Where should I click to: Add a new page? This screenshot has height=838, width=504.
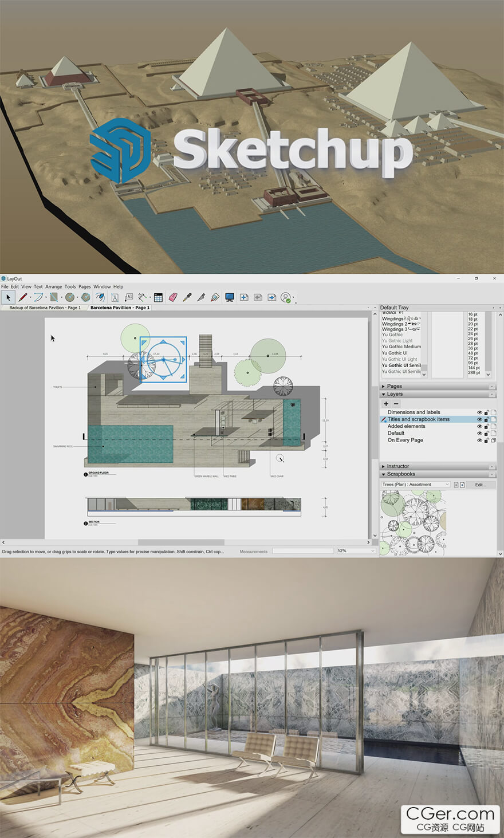(243, 297)
